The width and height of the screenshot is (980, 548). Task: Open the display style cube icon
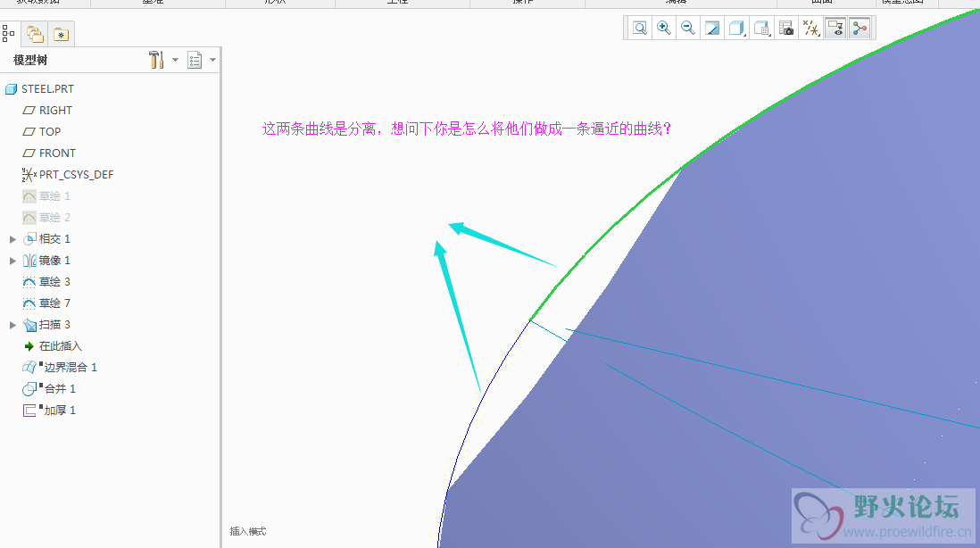point(737,29)
